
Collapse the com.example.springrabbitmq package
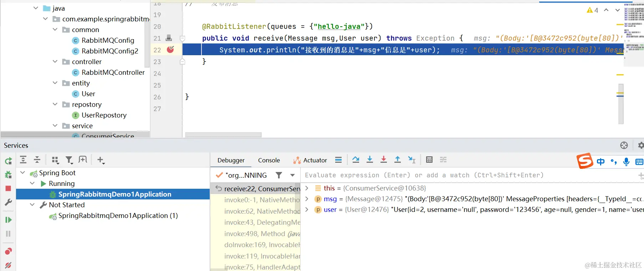tap(45, 19)
